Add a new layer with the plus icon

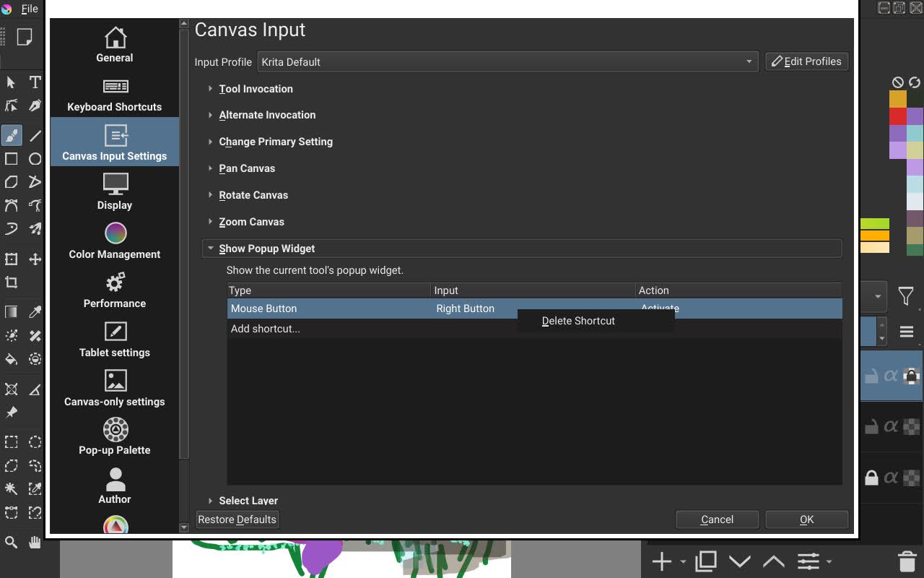click(661, 561)
